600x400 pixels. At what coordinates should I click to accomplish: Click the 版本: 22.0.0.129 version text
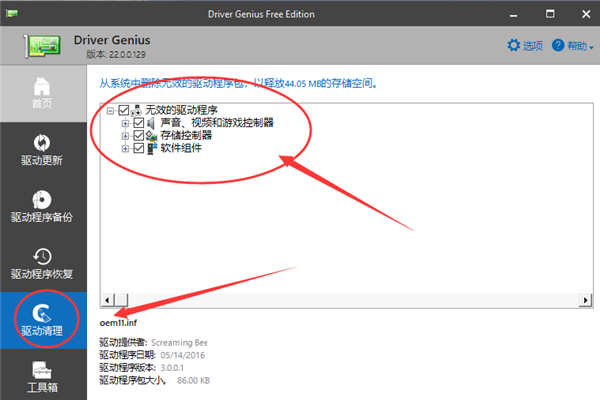click(x=116, y=54)
